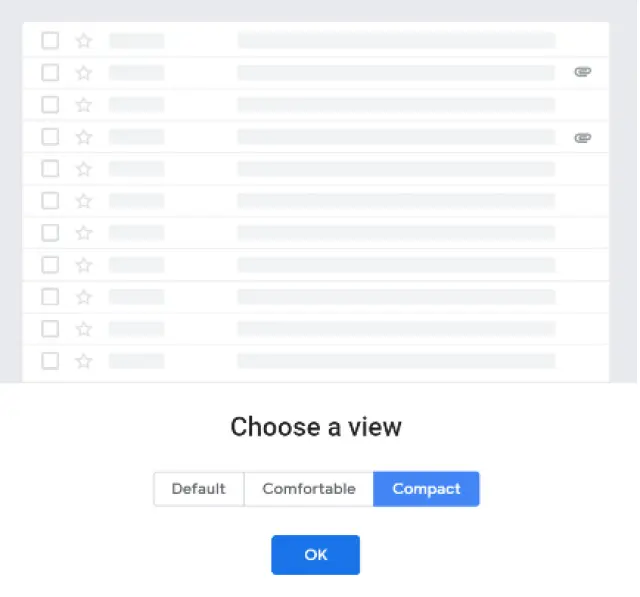Click the seventh row checkbox
Image resolution: width=640 pixels, height=597 pixels.
(50, 233)
